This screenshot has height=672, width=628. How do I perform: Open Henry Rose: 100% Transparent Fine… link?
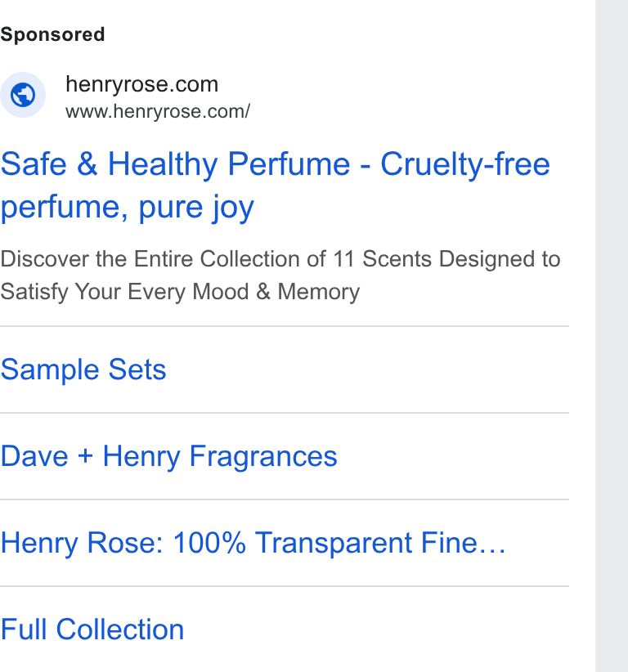(x=253, y=543)
